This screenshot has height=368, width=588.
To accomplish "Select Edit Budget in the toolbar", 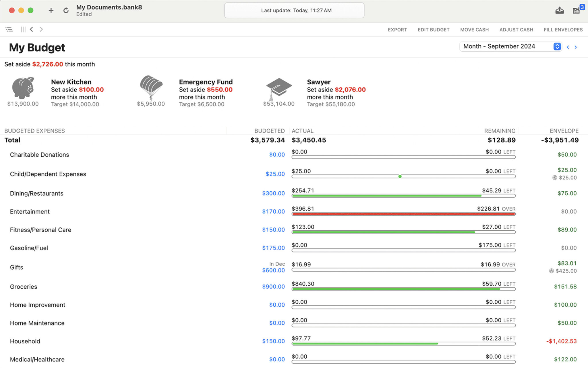I will click(x=434, y=29).
